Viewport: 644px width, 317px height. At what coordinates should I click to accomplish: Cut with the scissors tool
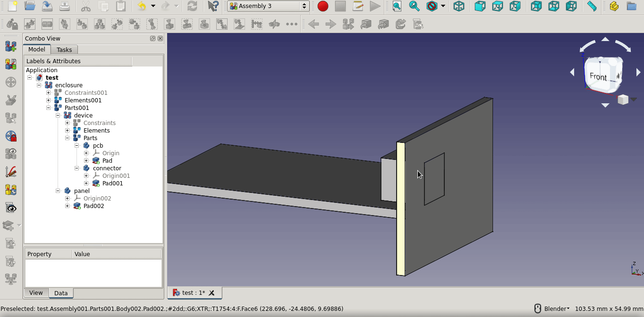[x=87, y=6]
